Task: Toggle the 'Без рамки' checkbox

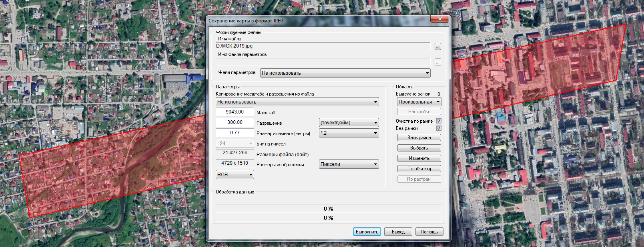Action: click(x=439, y=128)
